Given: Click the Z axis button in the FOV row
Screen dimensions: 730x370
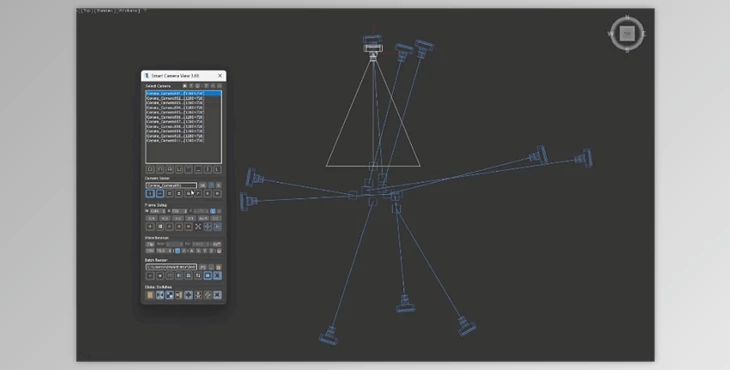Looking at the screenshot, I should click(211, 251).
